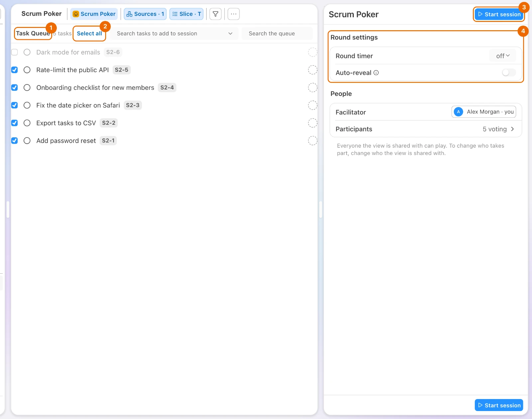
Task: Click the Round settings heading
Action: point(354,37)
